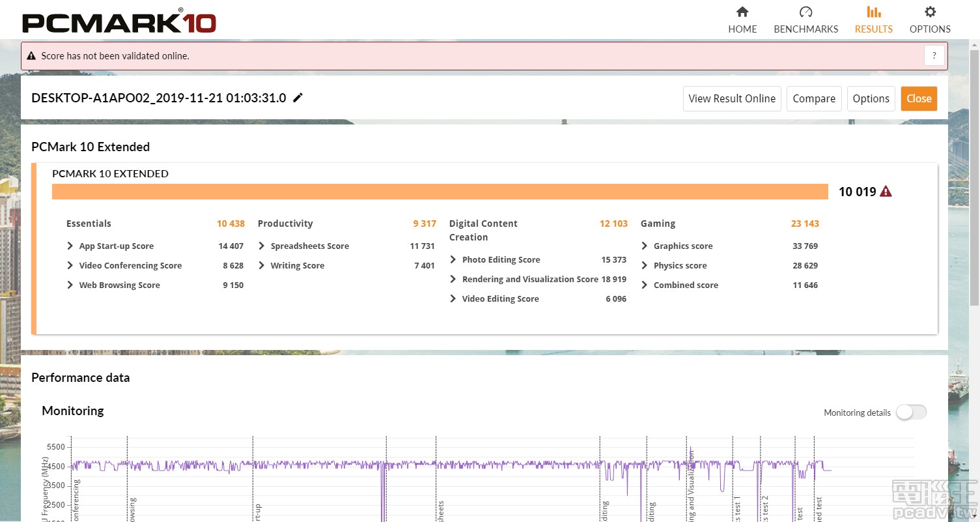Screen dimensions: 980x522
Task: Click the red warning triangle beside 10 019
Action: [886, 192]
